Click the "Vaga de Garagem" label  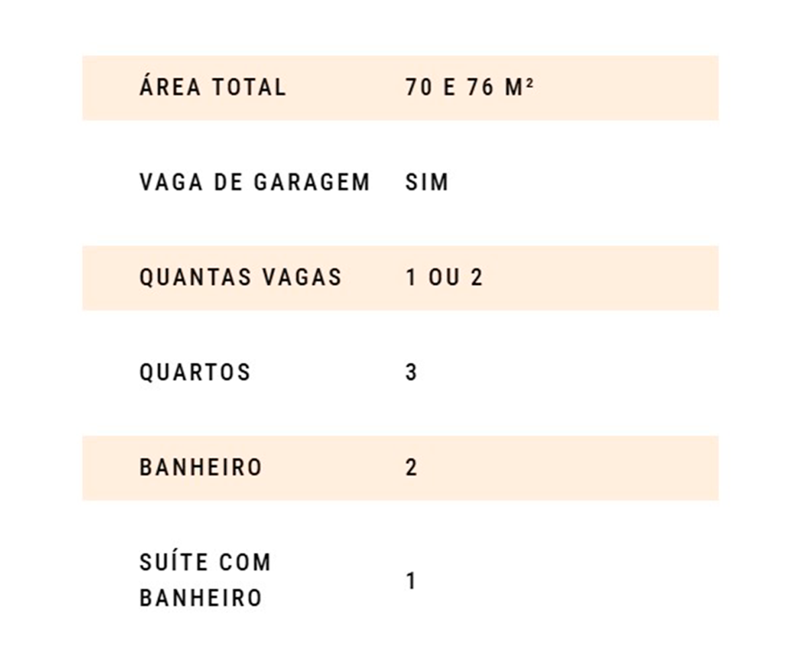pyautogui.click(x=254, y=182)
